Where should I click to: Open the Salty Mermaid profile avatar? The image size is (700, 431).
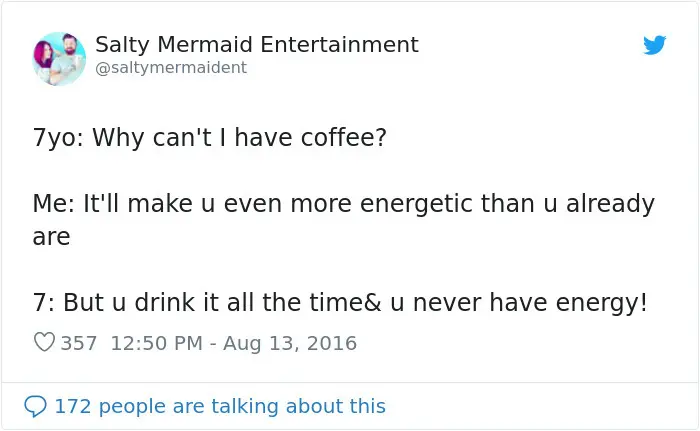pyautogui.click(x=59, y=58)
